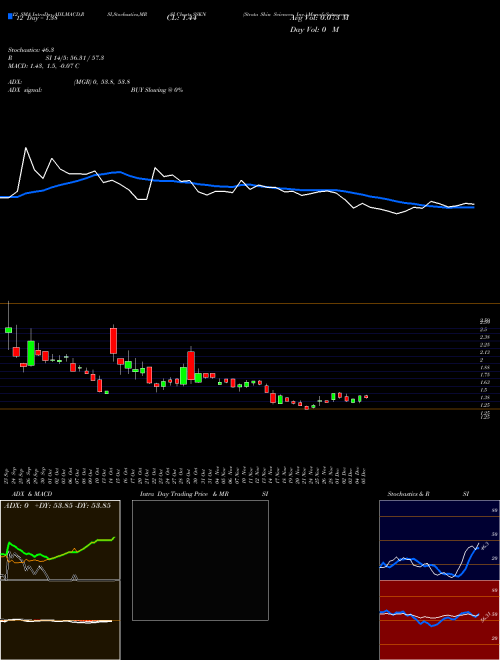Click the large green candlestick near the chart start
Viewport: 500px width, 660px height.
coord(31,353)
